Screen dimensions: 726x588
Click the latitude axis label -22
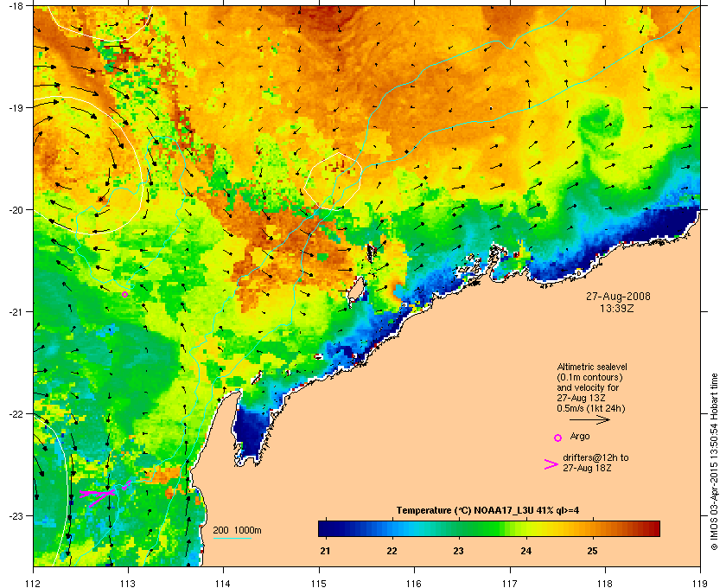coord(16,413)
